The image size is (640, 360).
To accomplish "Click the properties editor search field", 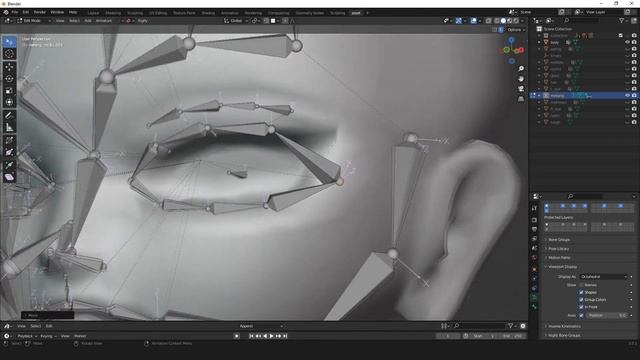I will coord(584,196).
